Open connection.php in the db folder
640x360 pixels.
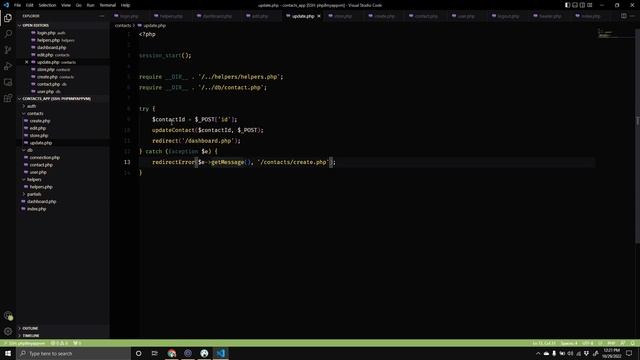pyautogui.click(x=44, y=158)
